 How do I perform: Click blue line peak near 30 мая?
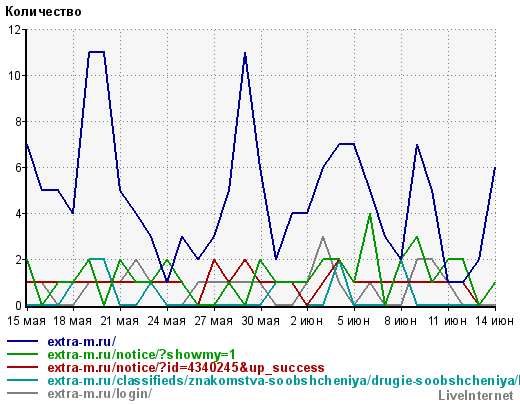tap(245, 53)
